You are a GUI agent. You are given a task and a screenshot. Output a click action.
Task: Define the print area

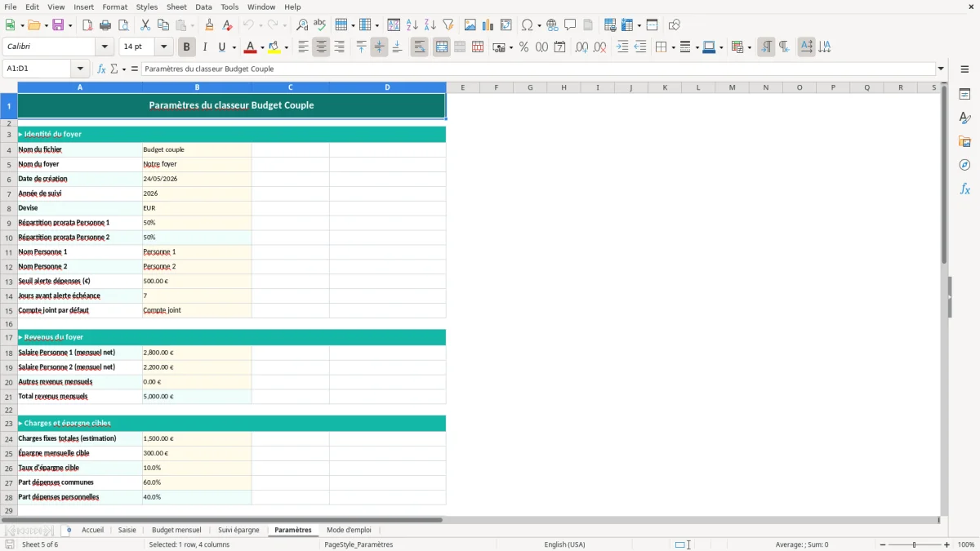click(x=610, y=25)
